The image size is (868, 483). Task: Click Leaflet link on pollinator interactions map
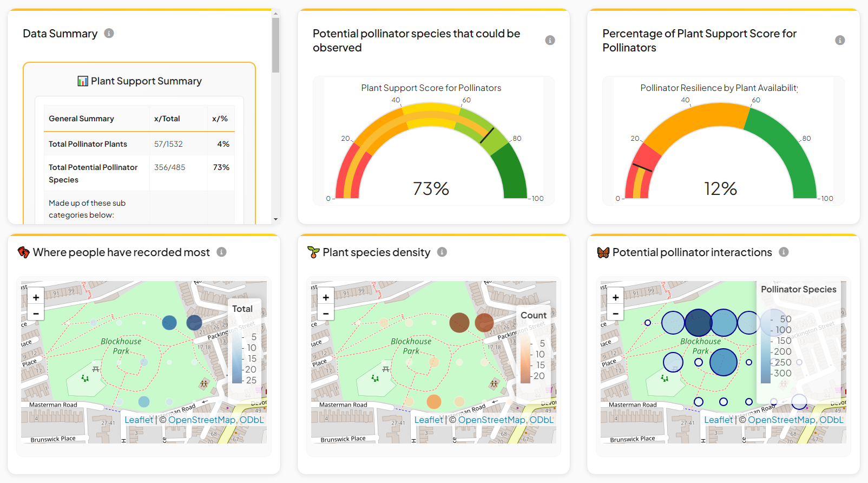[x=718, y=420]
